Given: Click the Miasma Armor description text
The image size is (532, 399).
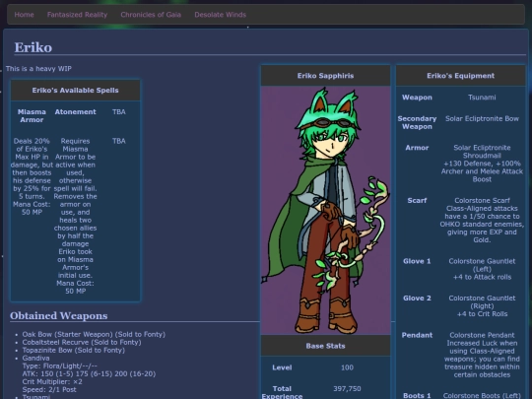Looking at the screenshot, I should click(x=32, y=176).
